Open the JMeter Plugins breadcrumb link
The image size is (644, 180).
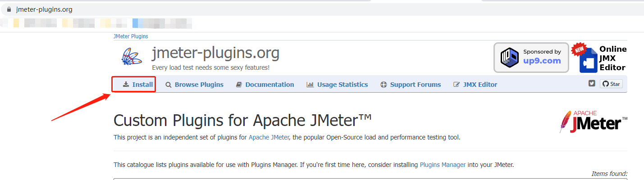click(x=131, y=36)
